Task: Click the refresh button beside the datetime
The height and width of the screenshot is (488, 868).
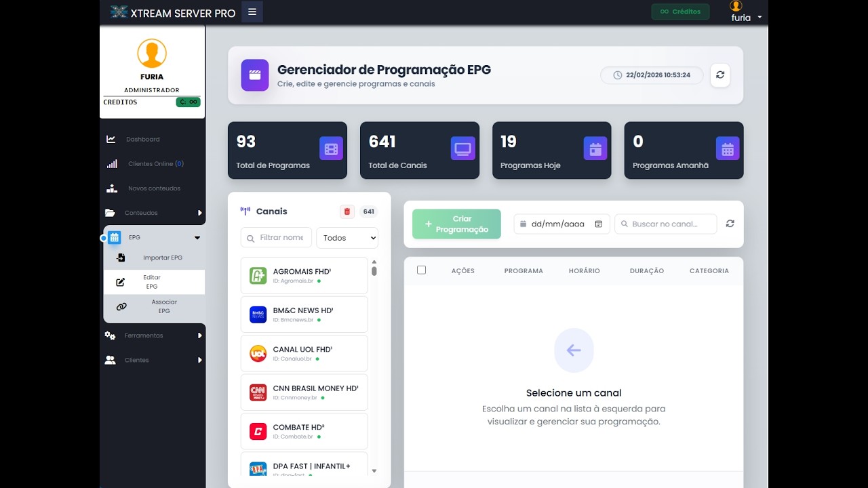Action: coord(720,75)
